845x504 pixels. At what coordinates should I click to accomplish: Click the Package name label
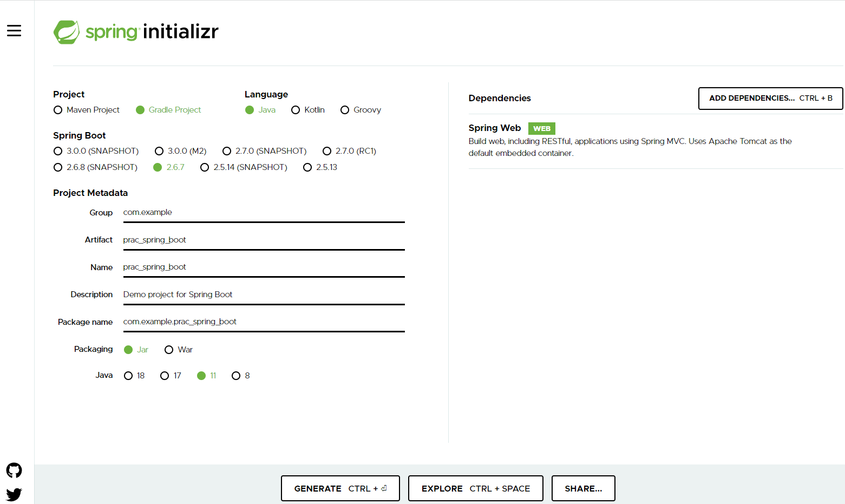click(86, 322)
